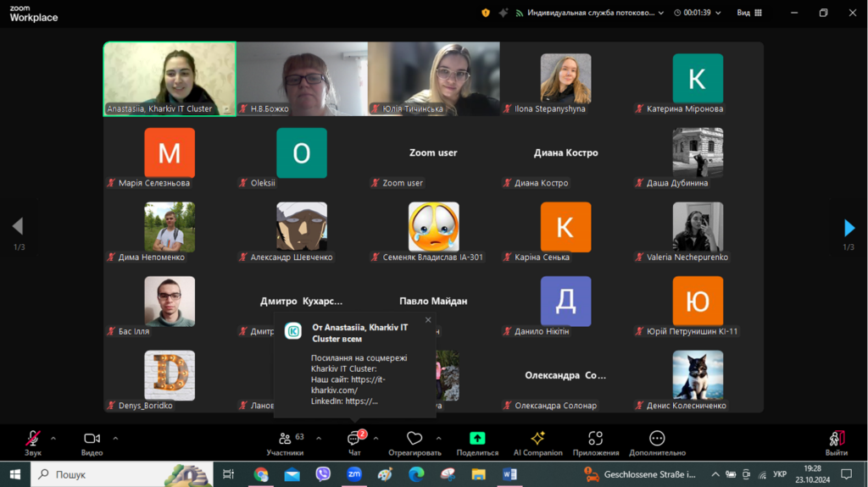
Task: Open Zoom icon in taskbar
Action: (x=354, y=474)
